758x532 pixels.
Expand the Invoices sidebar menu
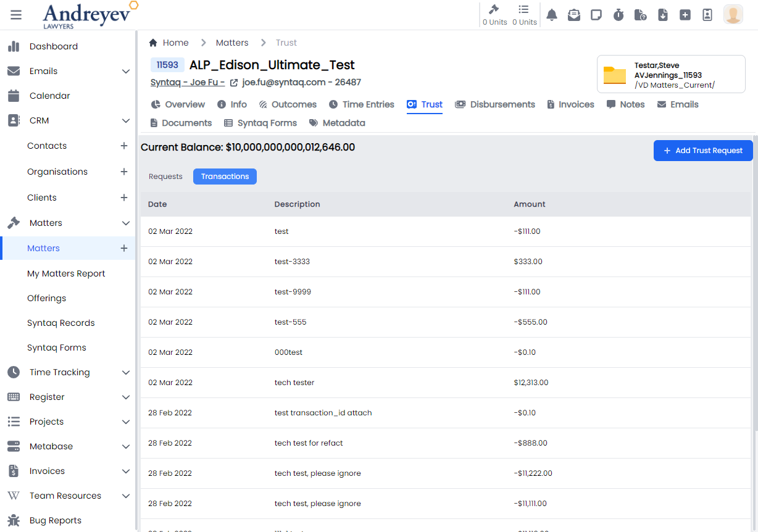click(x=126, y=472)
